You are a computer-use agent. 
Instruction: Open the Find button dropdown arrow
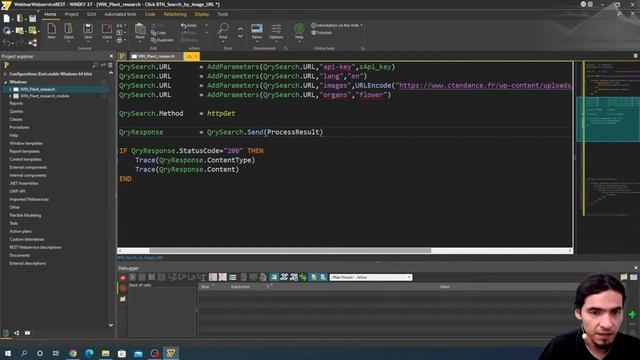click(x=223, y=41)
